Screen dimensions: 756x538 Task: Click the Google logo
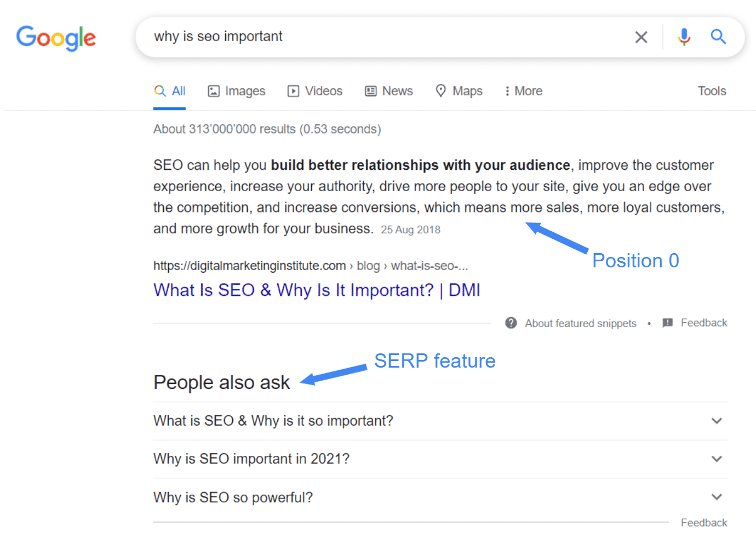click(x=56, y=38)
